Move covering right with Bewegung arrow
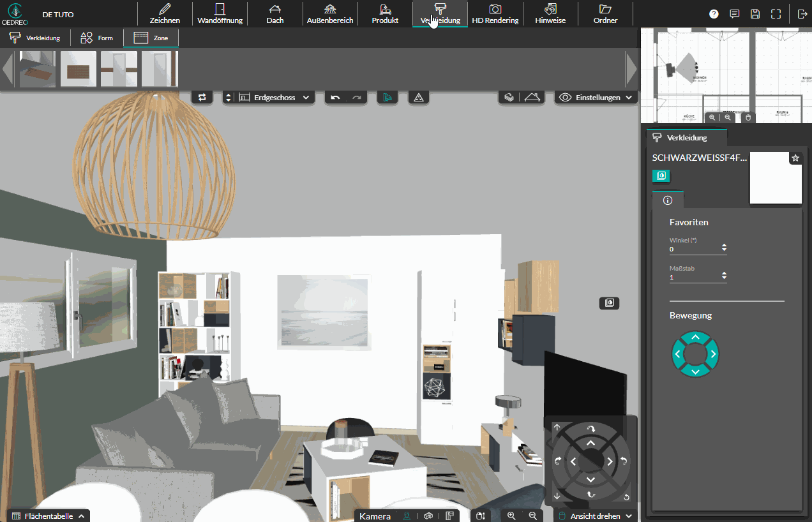 (714, 354)
